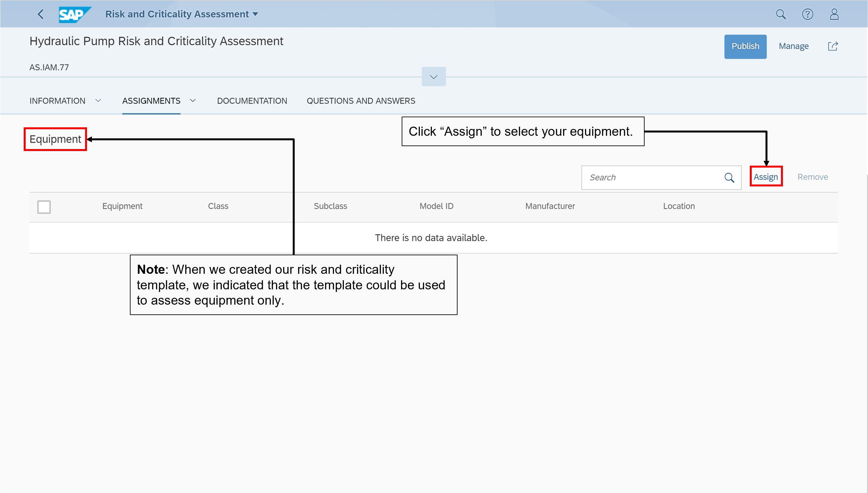Expand the header collapse chevron button

tap(433, 77)
